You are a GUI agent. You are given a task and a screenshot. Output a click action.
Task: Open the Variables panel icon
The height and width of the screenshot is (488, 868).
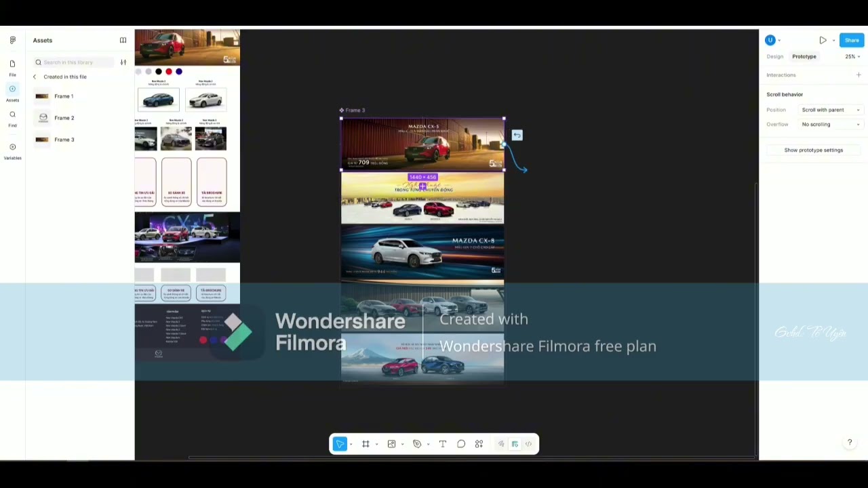click(12, 150)
